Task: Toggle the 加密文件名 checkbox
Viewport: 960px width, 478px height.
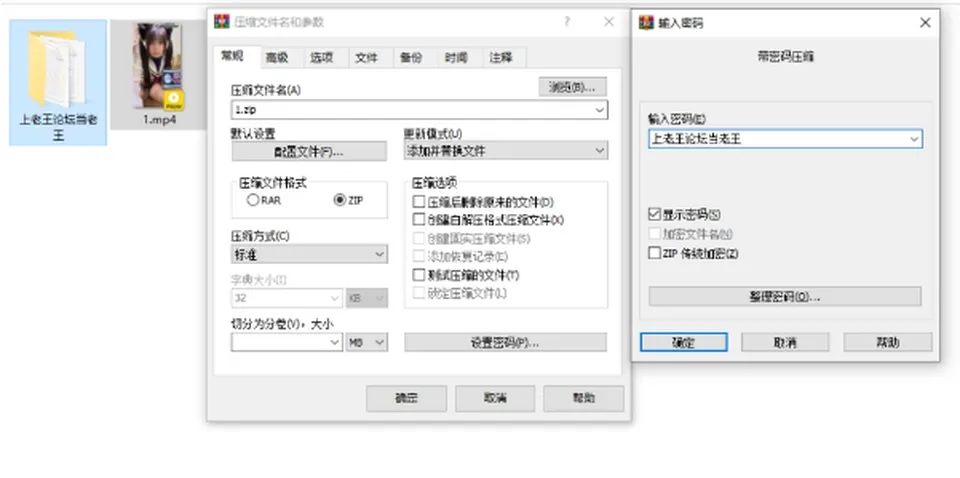Action: (654, 234)
